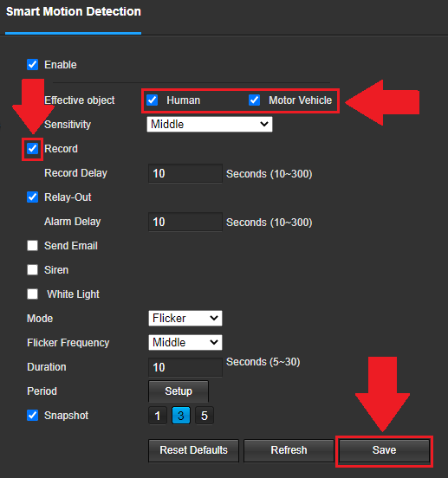The height and width of the screenshot is (478, 448).
Task: Turn on the White Light checkbox
Action: [x=32, y=294]
